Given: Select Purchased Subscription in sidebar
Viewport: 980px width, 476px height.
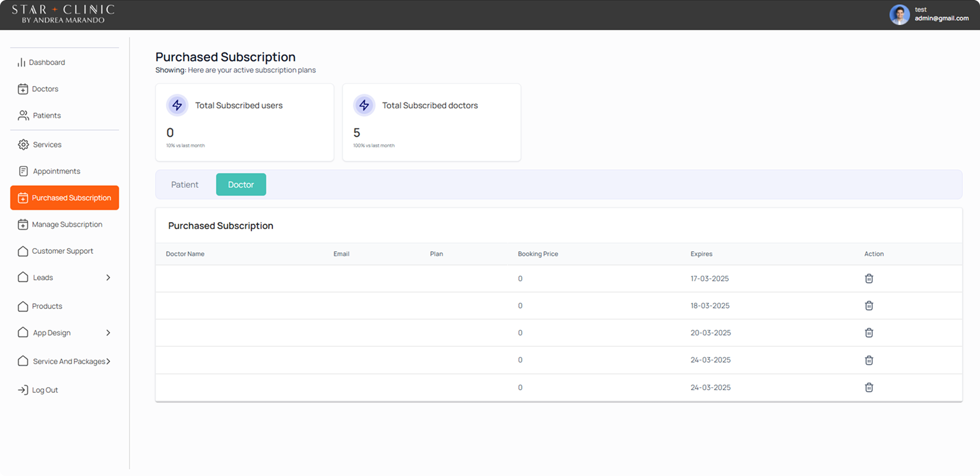Looking at the screenshot, I should [x=64, y=198].
